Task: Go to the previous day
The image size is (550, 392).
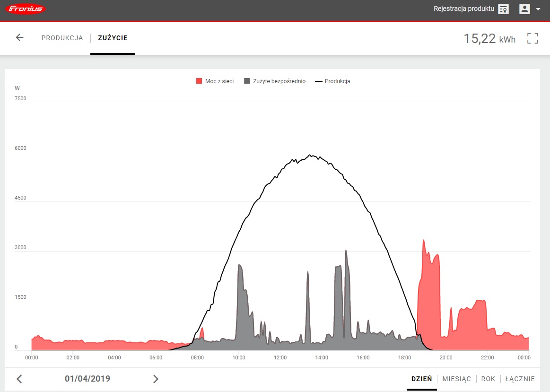Action: point(19,379)
